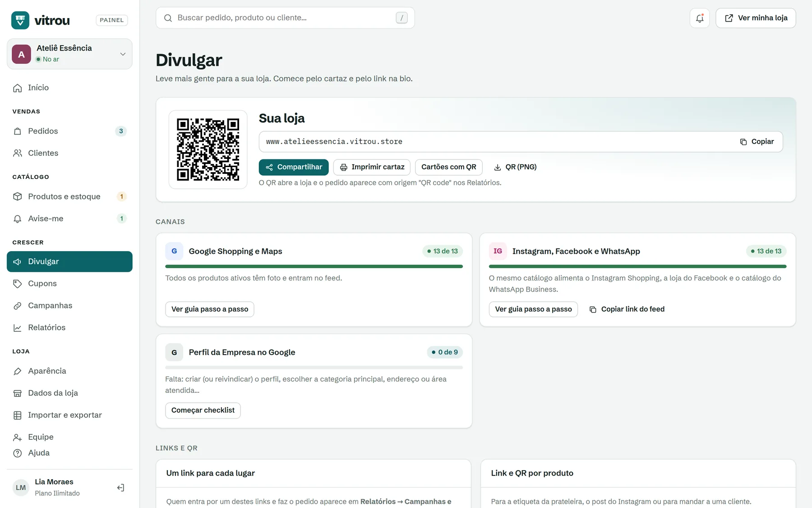Click the slash shortcut key badge
812x508 pixels.
[x=401, y=18]
